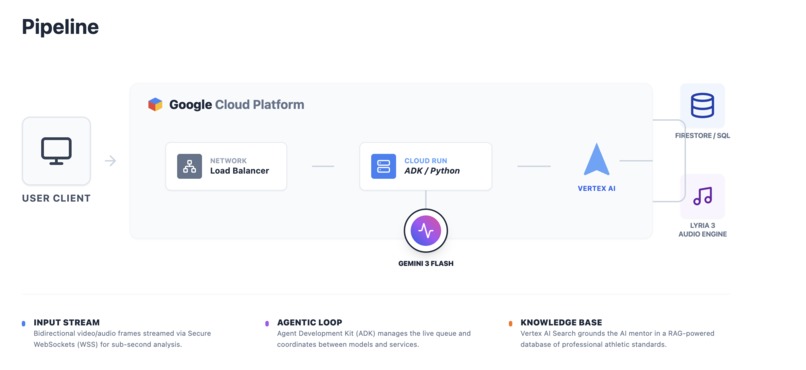Click the USER CLIENT label
The height and width of the screenshot is (370, 806).
56,198
